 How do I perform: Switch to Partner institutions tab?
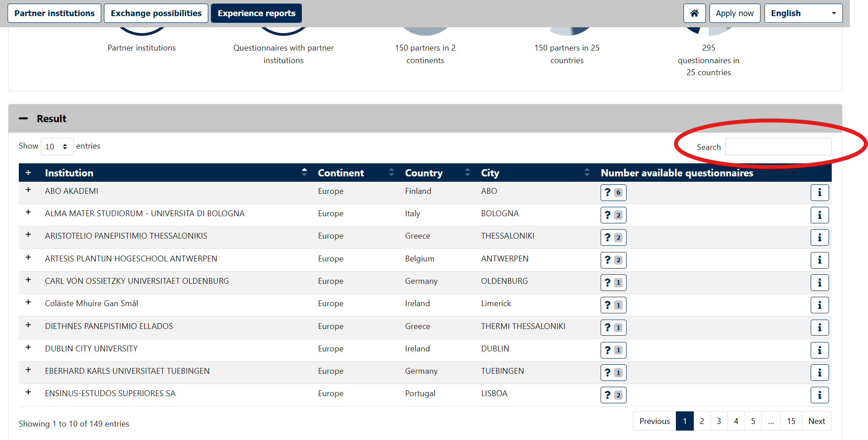tap(55, 13)
